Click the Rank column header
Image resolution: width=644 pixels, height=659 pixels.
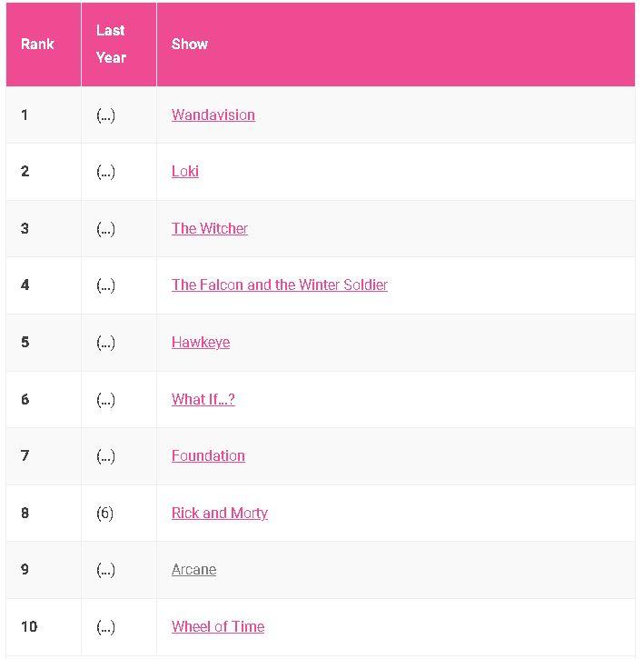[x=38, y=44]
